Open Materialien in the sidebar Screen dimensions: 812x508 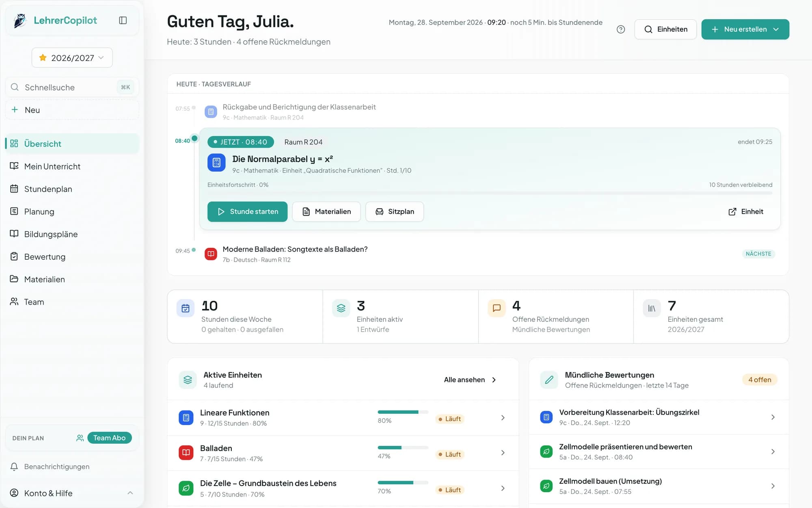72,279
